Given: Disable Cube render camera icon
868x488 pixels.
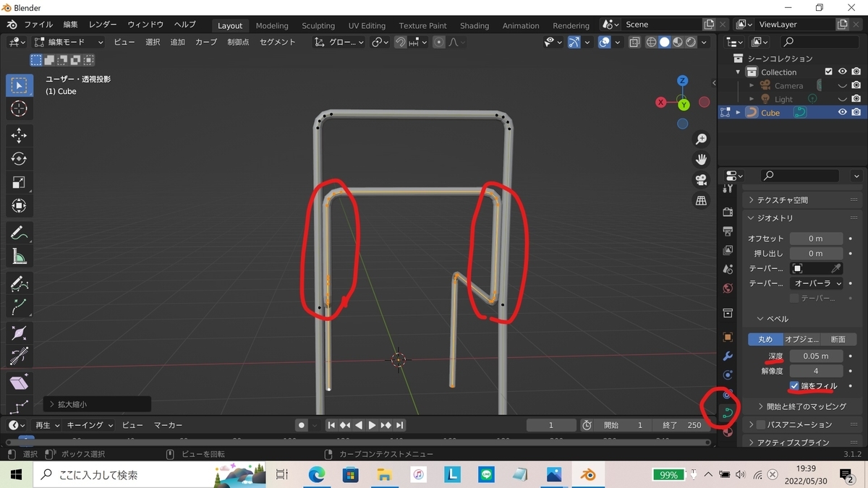Looking at the screenshot, I should coord(856,112).
